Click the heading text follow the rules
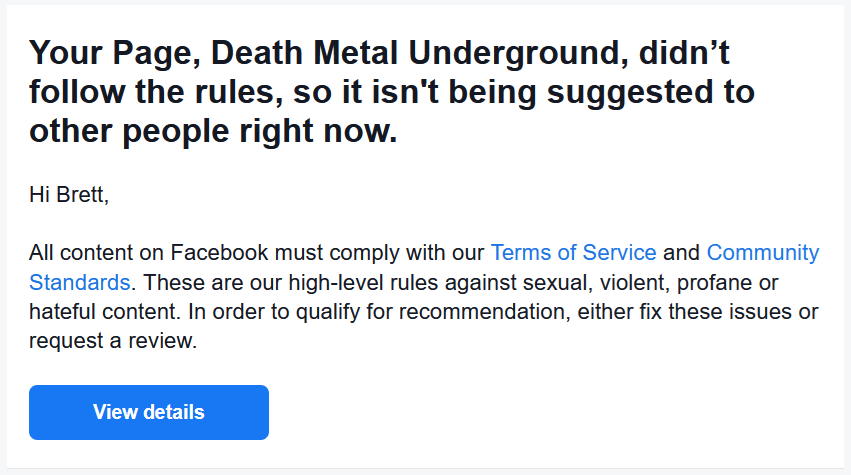851x475 pixels. 156,92
